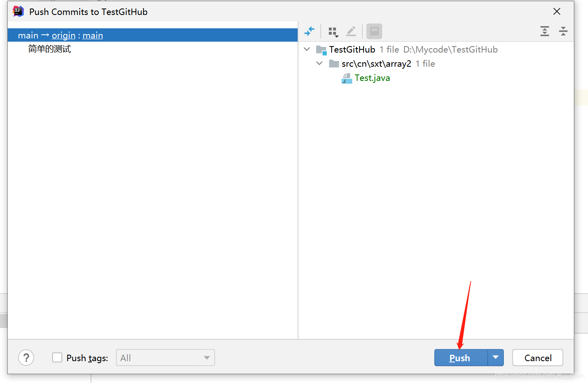
Task: Select the TestGitHub root row
Action: click(x=436, y=49)
